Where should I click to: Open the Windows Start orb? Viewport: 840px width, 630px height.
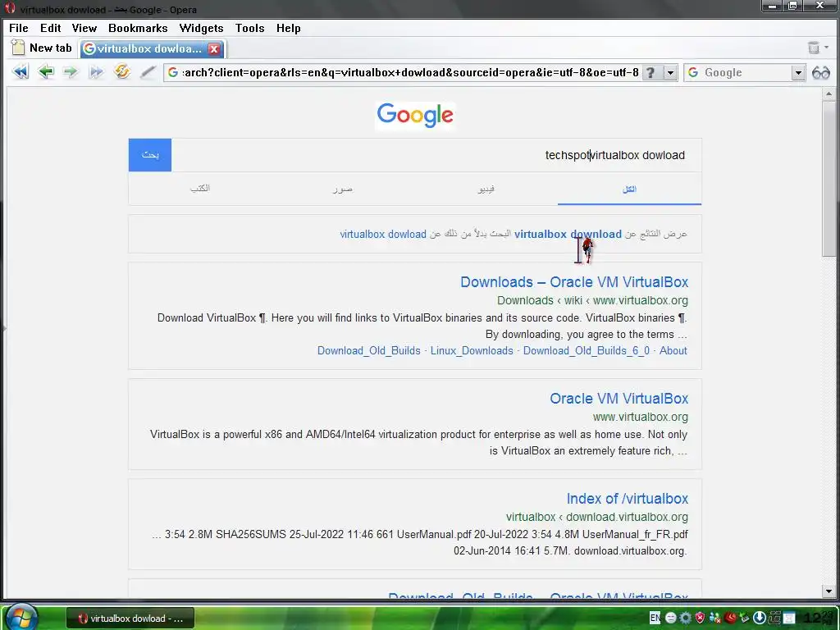pos(22,617)
